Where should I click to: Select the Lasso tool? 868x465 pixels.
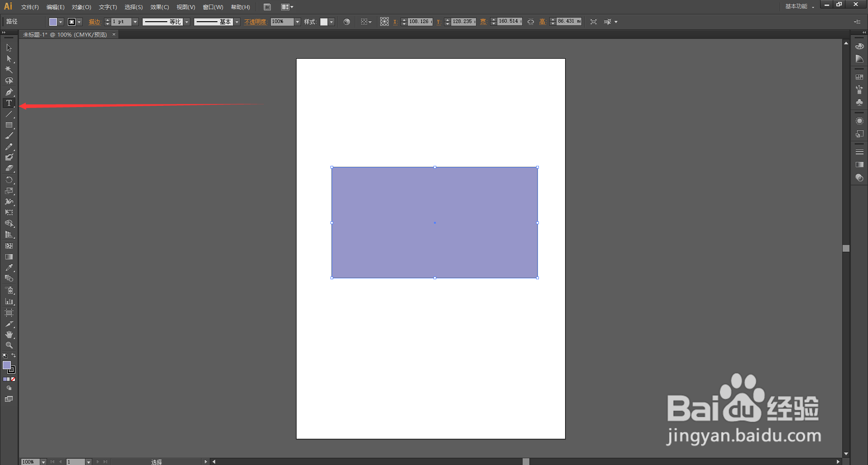(9, 81)
